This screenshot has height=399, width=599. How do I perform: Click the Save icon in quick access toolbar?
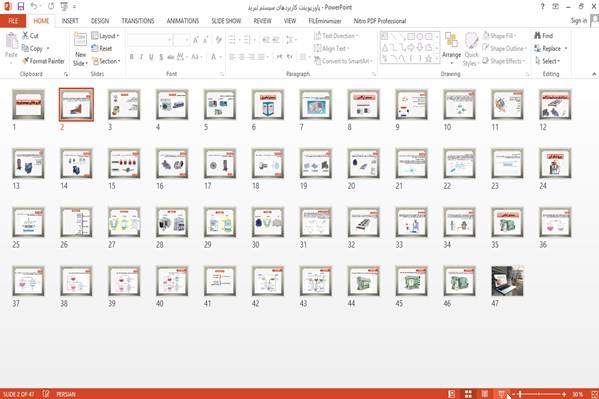click(x=21, y=6)
